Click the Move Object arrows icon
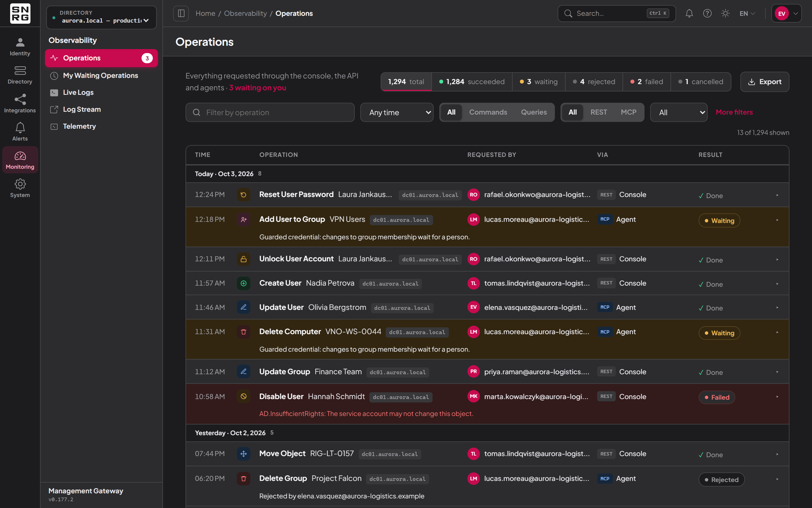The height and width of the screenshot is (508, 812). click(x=244, y=454)
